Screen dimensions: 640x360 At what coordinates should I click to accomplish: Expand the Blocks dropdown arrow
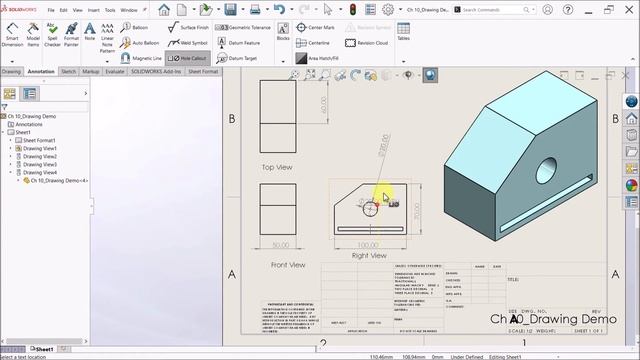(x=283, y=62)
